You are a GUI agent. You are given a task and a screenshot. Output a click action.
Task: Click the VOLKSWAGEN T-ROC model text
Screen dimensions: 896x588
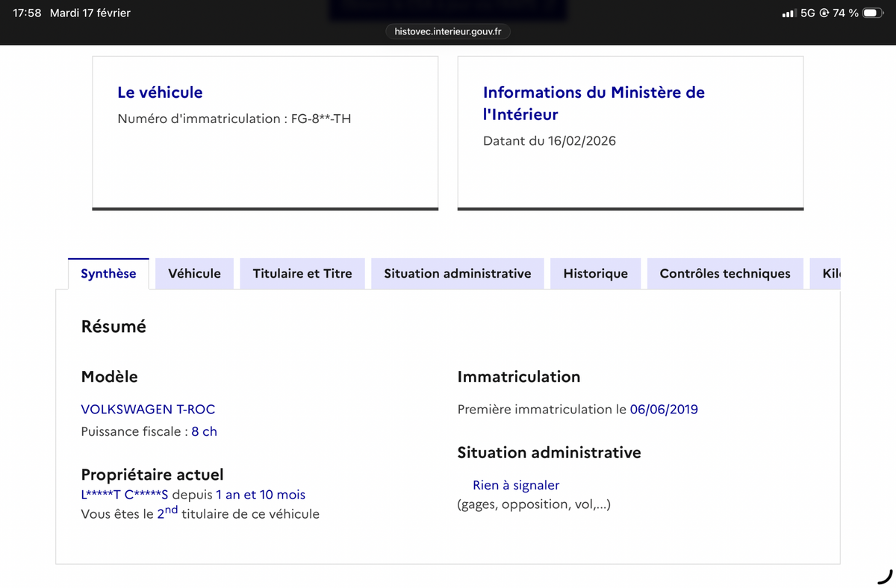[x=148, y=409]
